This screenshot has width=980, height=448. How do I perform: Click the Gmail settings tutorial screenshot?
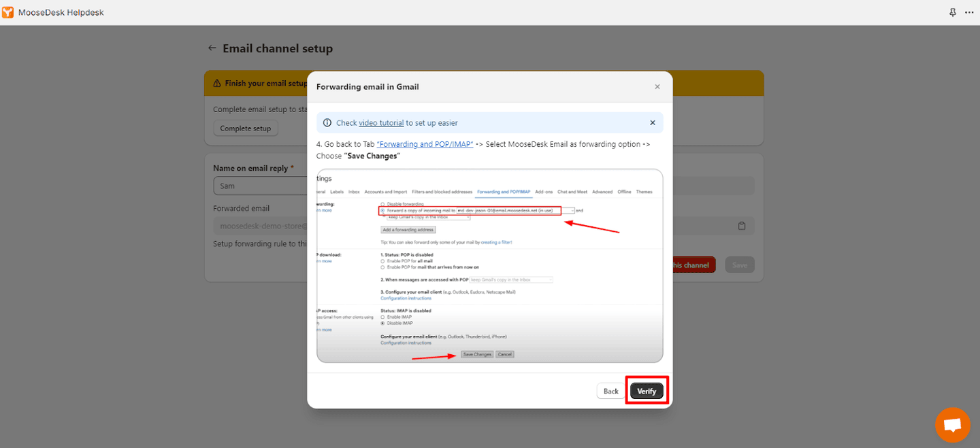(489, 266)
